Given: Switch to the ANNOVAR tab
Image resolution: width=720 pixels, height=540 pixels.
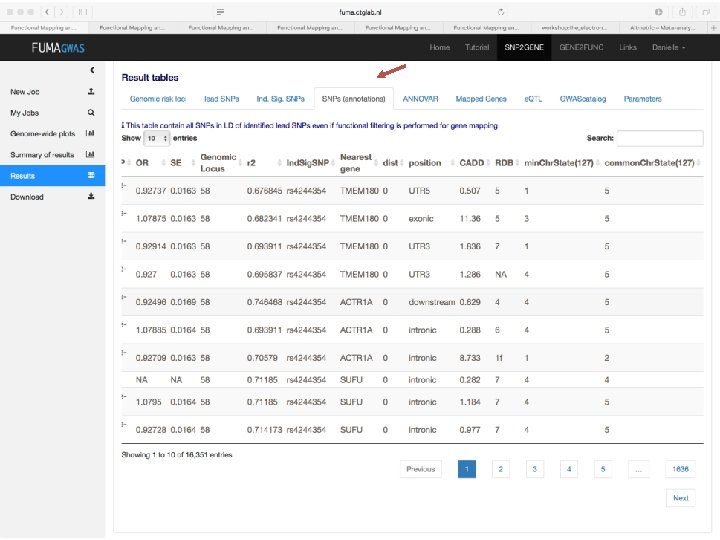Looking at the screenshot, I should [420, 99].
